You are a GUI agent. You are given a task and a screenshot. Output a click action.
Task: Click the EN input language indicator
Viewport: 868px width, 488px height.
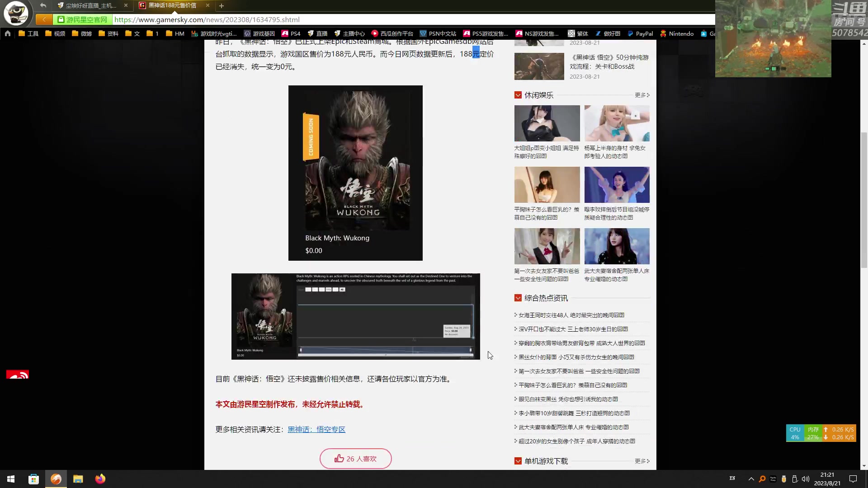732,478
